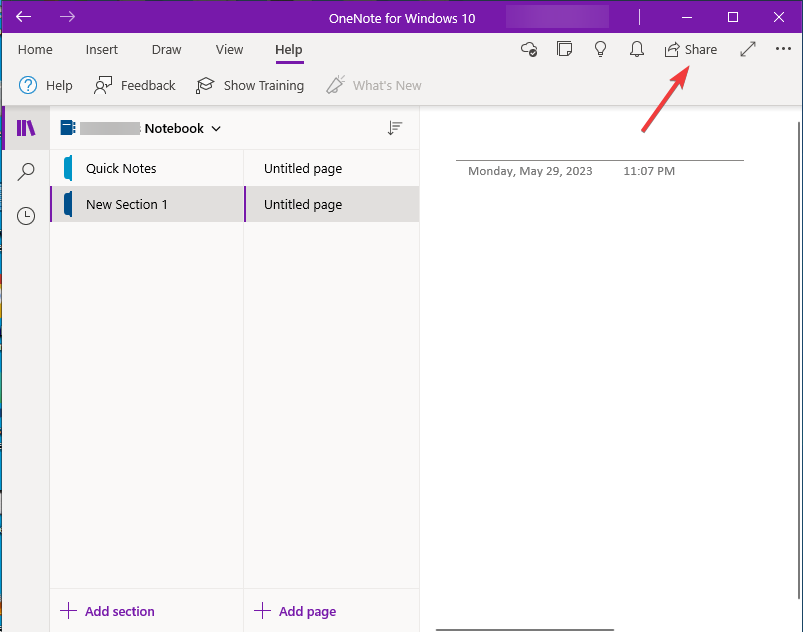Screen dimensions: 803x632
Task: Switch to the View tab
Action: 229,50
